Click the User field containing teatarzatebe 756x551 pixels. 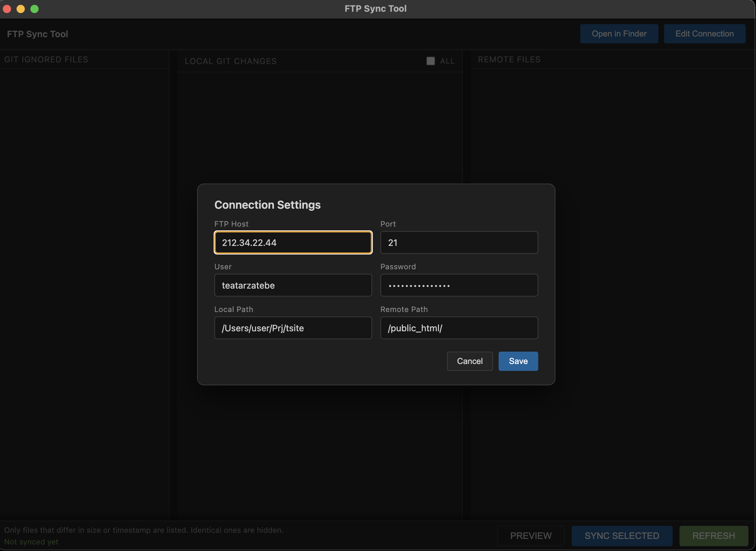click(x=293, y=285)
